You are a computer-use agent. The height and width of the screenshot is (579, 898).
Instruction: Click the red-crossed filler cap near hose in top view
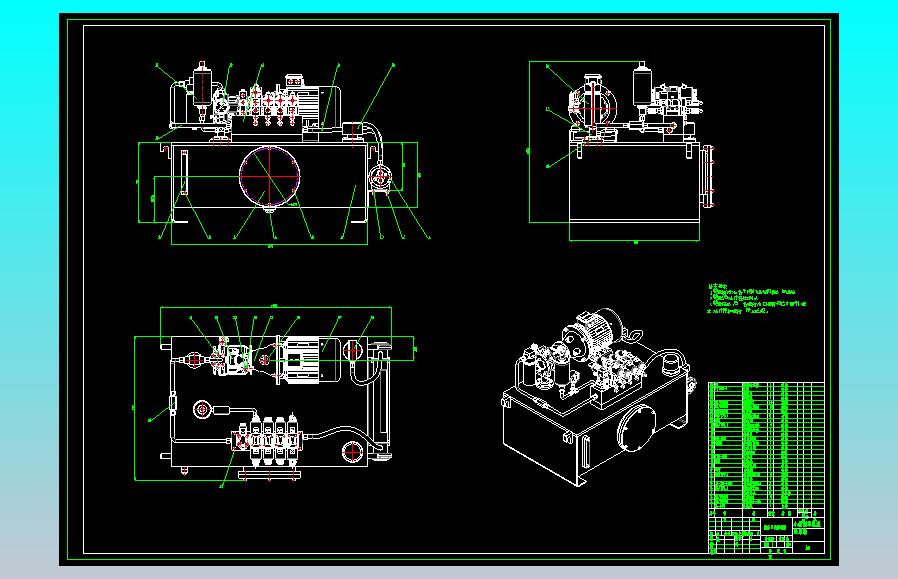(353, 350)
